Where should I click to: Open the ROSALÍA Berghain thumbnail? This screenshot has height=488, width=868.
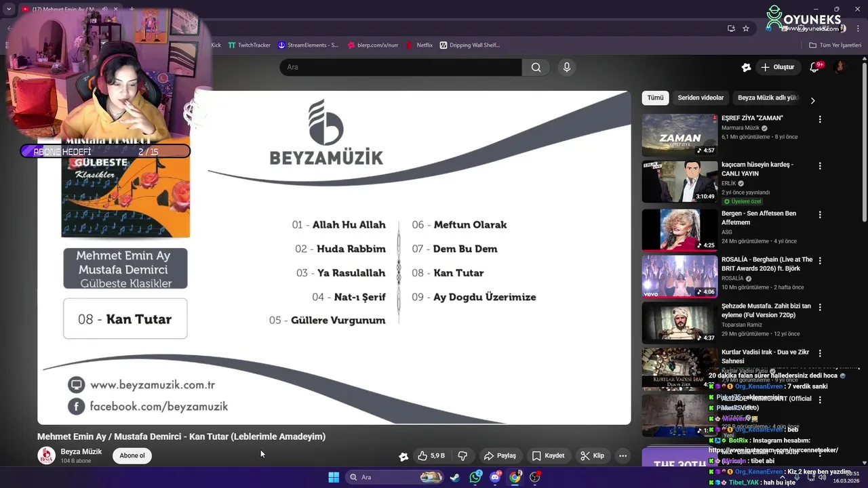(x=679, y=276)
